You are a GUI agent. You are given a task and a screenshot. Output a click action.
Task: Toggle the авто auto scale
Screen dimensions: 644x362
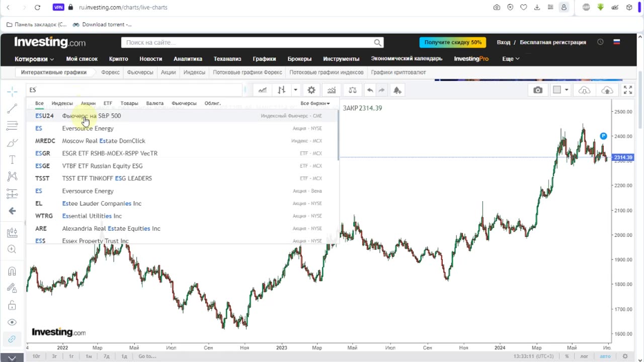[x=605, y=356]
